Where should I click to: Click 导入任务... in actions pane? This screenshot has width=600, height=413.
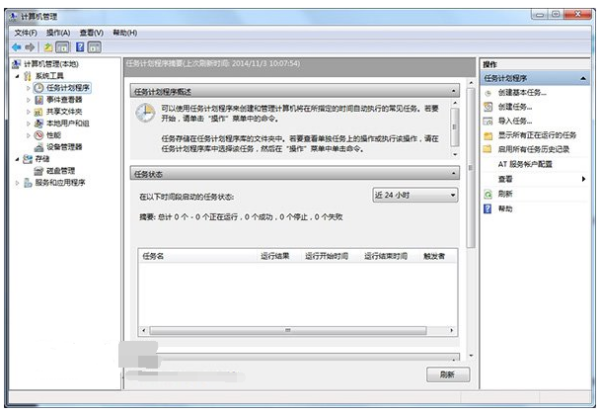point(515,121)
